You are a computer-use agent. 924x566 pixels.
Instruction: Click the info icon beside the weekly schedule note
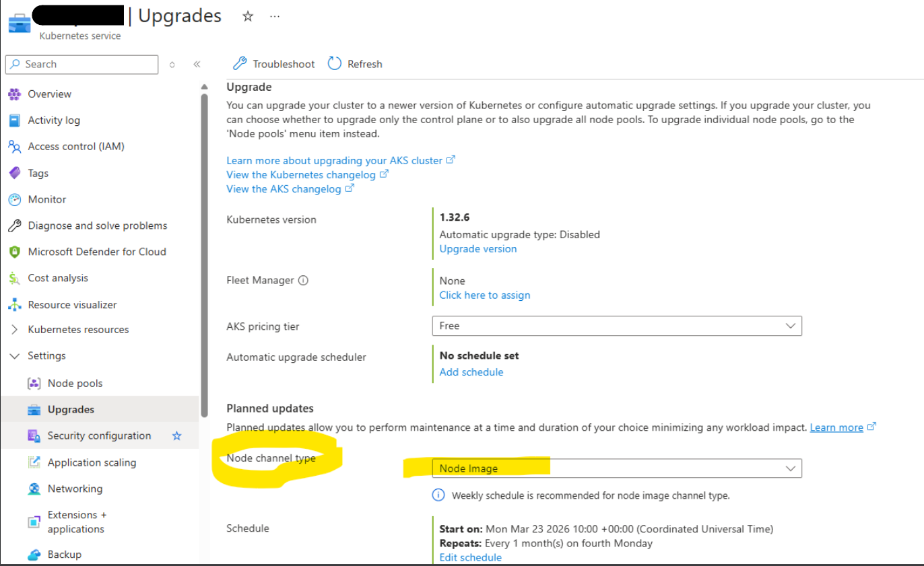(438, 495)
